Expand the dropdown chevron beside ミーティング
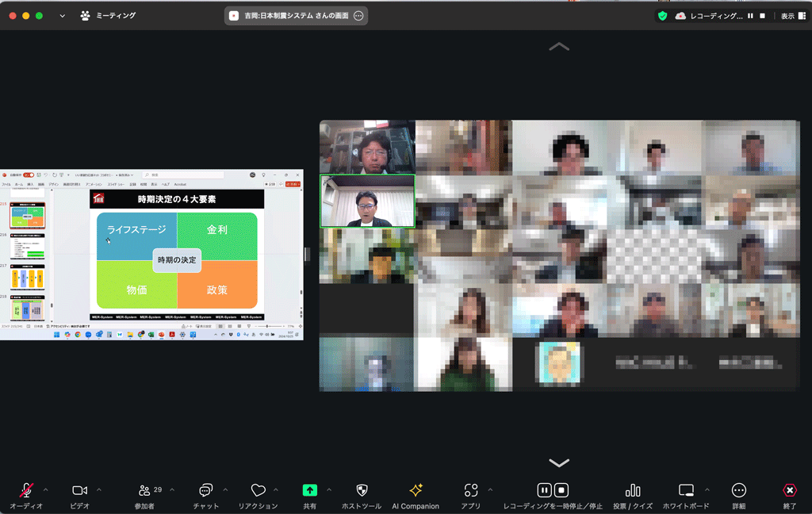This screenshot has height=514, width=812. (62, 16)
